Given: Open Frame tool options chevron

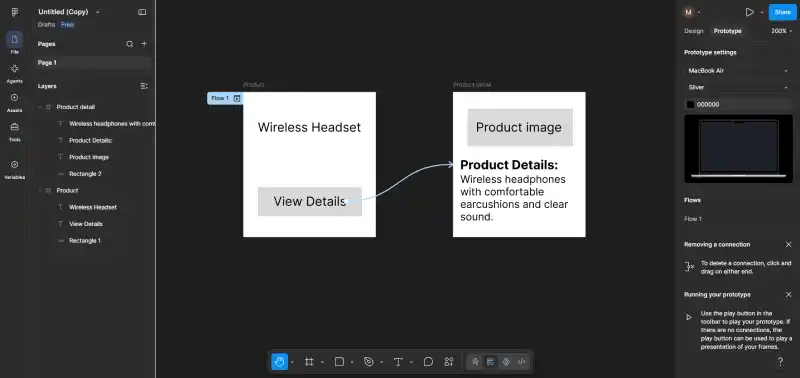Looking at the screenshot, I should point(322,362).
